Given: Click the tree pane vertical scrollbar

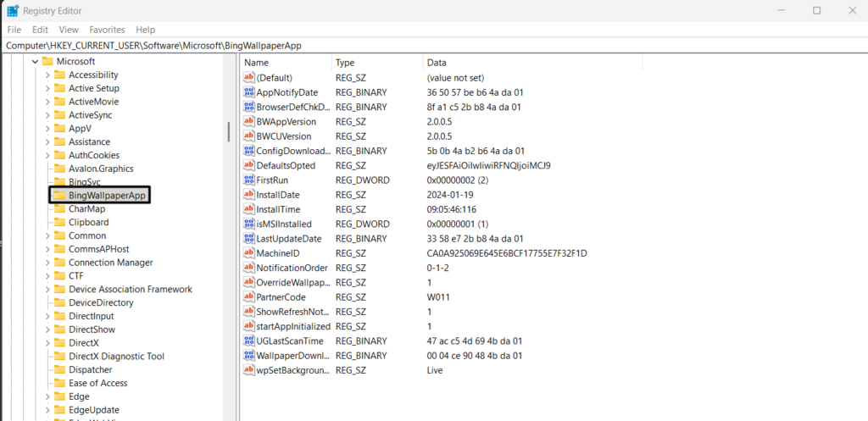Looking at the screenshot, I should click(228, 132).
